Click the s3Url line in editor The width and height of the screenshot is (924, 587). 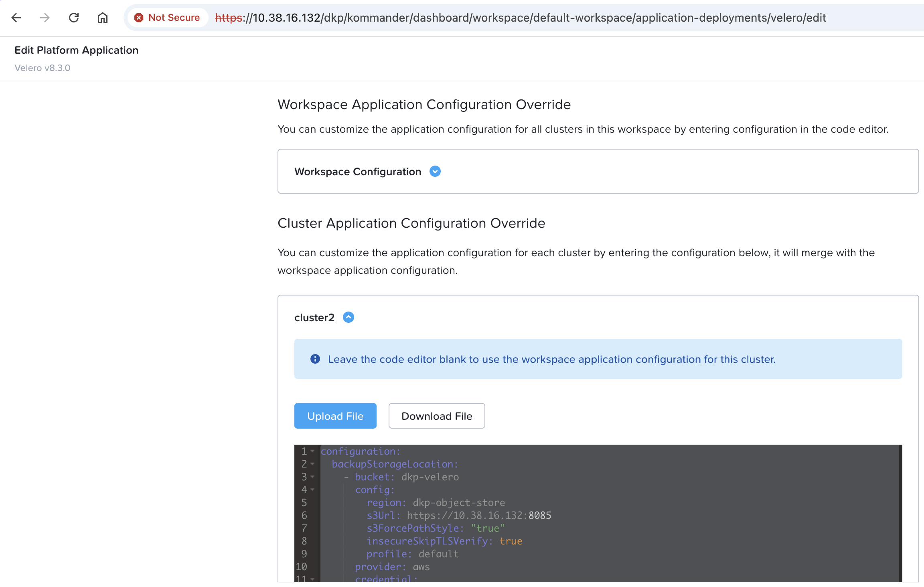pos(459,515)
